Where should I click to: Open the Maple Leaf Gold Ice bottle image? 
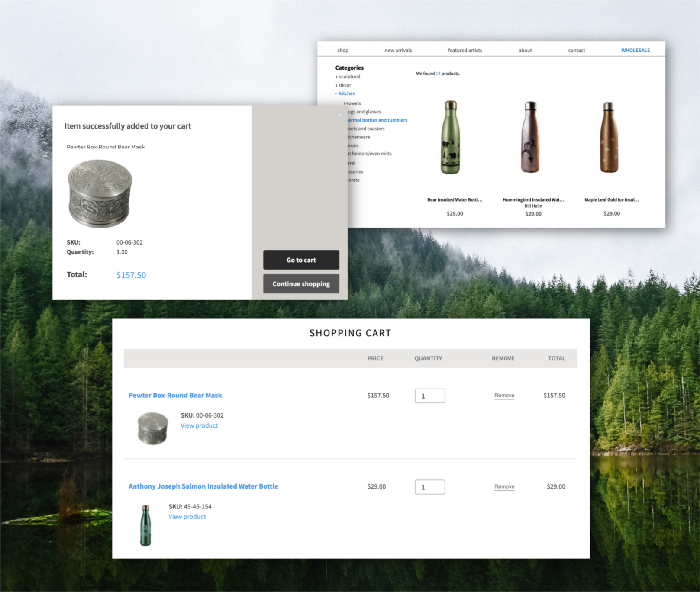point(609,138)
